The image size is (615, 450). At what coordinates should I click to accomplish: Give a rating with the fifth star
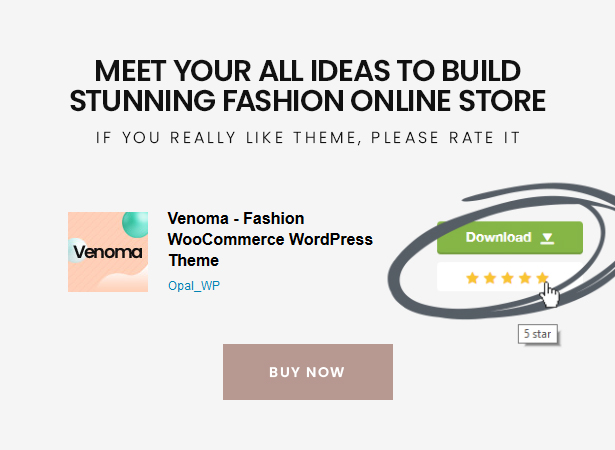[x=542, y=277]
